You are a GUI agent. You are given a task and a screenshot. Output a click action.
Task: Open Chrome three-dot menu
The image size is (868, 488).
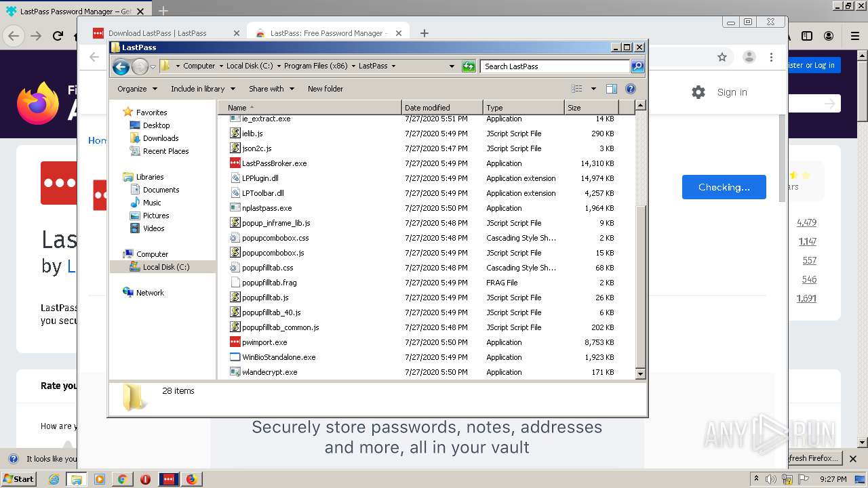(771, 58)
